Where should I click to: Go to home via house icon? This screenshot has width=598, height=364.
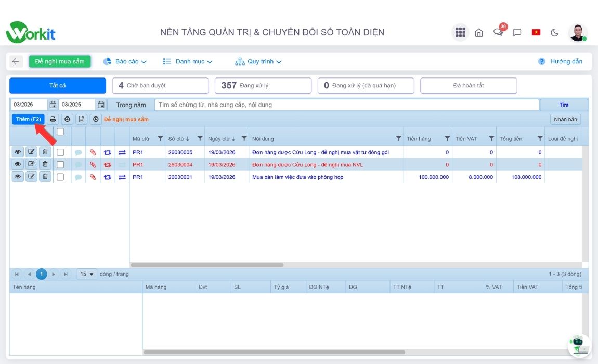click(479, 32)
